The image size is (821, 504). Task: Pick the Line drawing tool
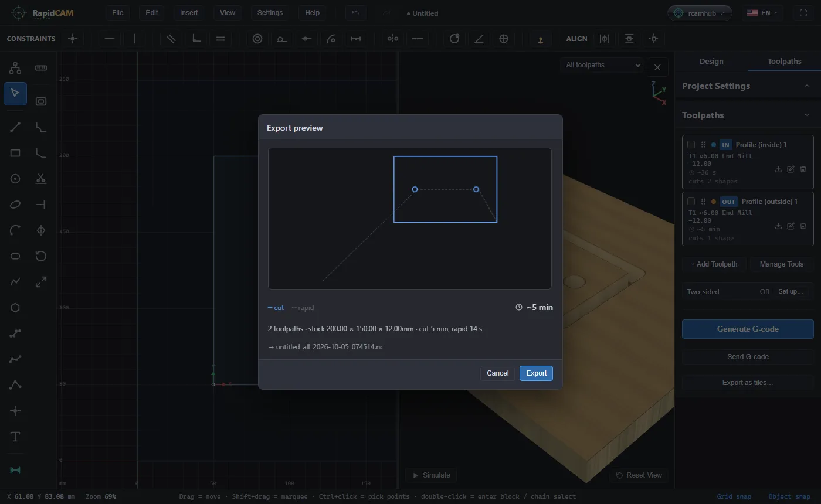[x=15, y=127]
